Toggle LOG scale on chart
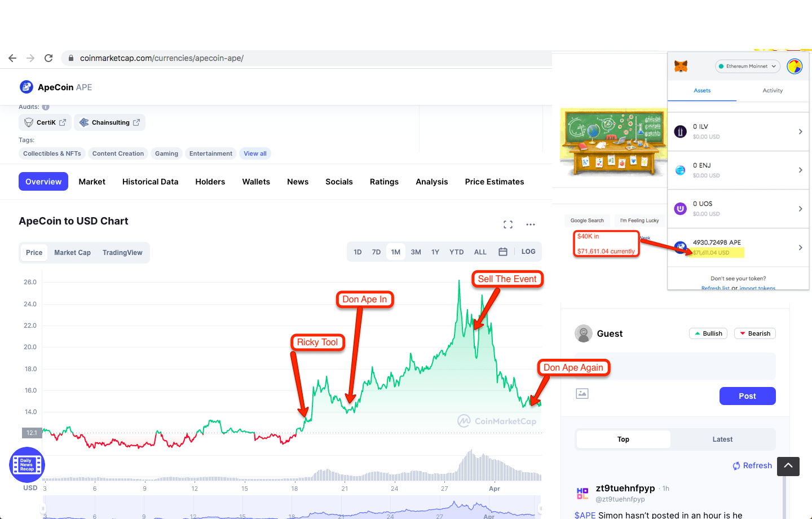The image size is (812, 519). 528,252
